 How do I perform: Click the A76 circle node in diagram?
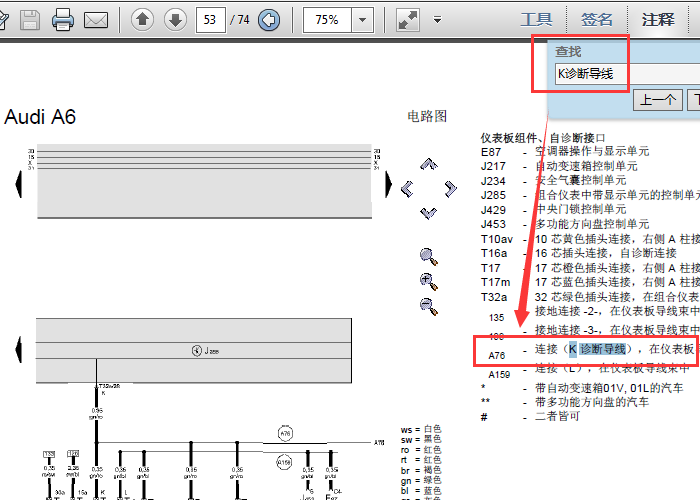click(285, 433)
